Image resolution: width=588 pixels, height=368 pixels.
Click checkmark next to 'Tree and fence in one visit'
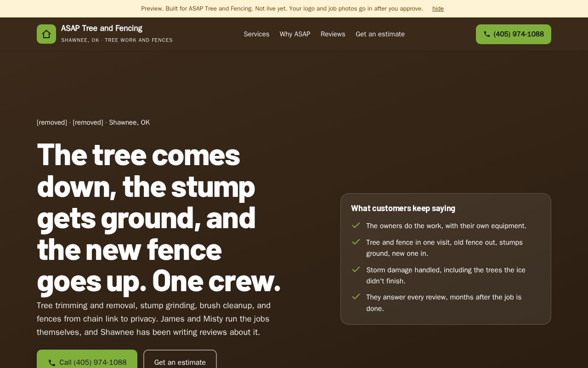click(x=356, y=242)
